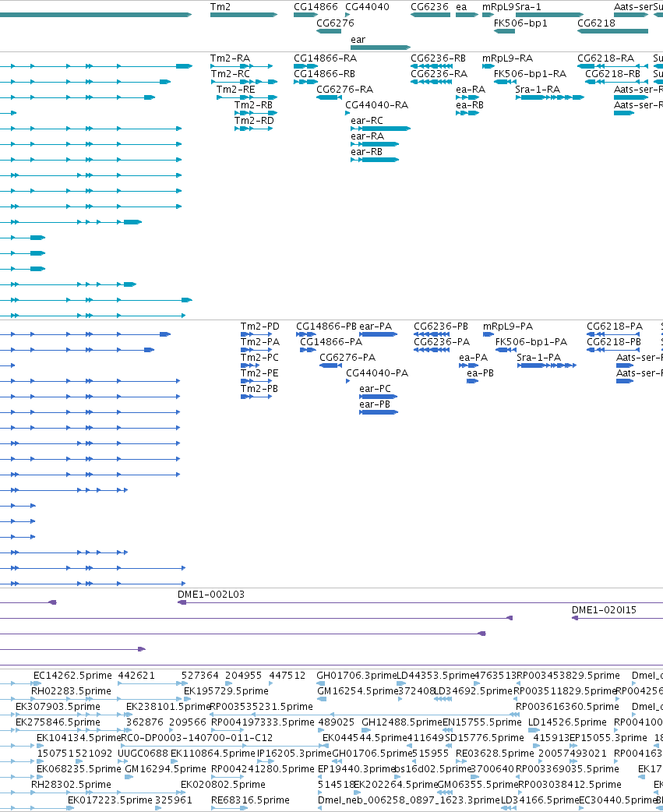Click the Tm2-PA protein label
The image size is (663, 812).
click(259, 342)
